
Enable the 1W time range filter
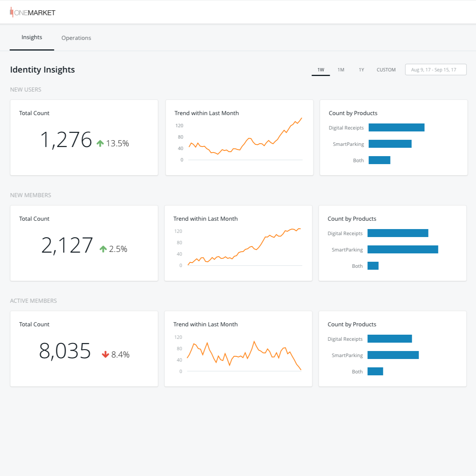(320, 70)
